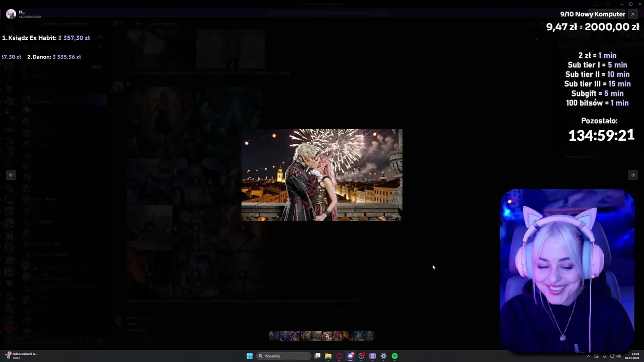Click the Wyszukaj taskbar search box
The height and width of the screenshot is (362, 644).
(x=284, y=356)
